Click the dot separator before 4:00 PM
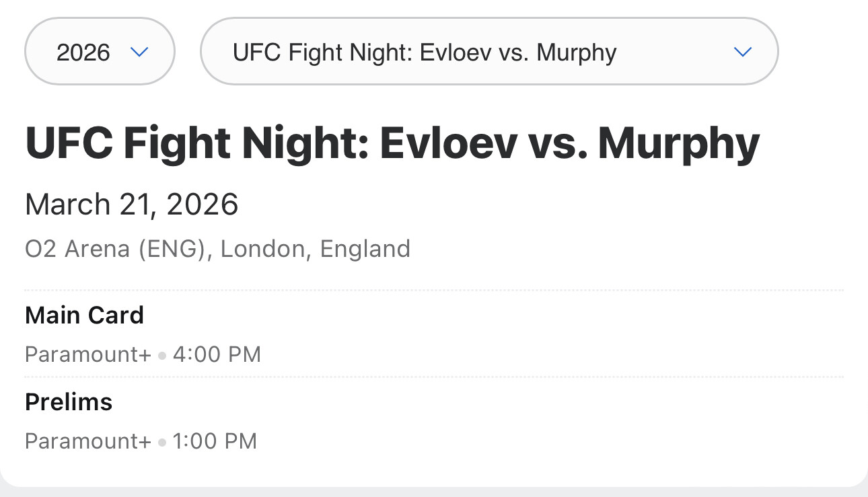Image resolution: width=868 pixels, height=497 pixels. tap(162, 355)
